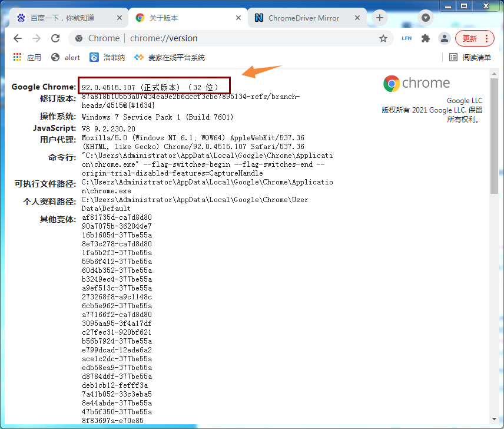Maximize the Chrome window
The height and width of the screenshot is (429, 504).
click(x=464, y=6)
